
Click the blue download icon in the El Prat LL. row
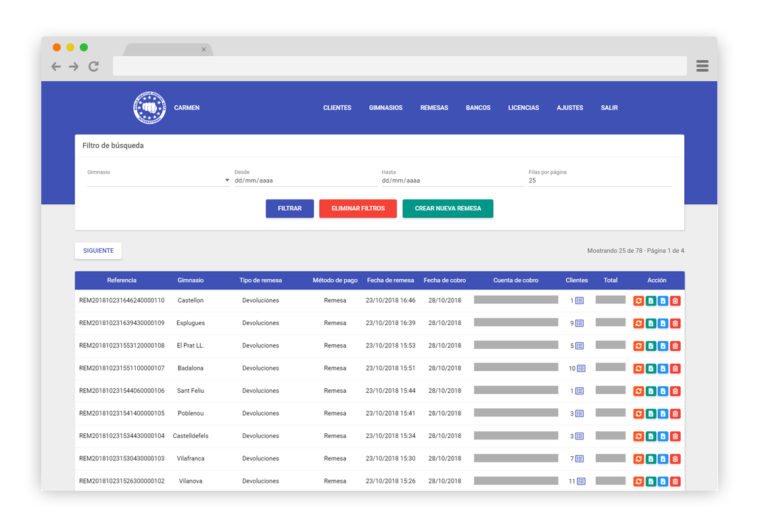(x=663, y=346)
